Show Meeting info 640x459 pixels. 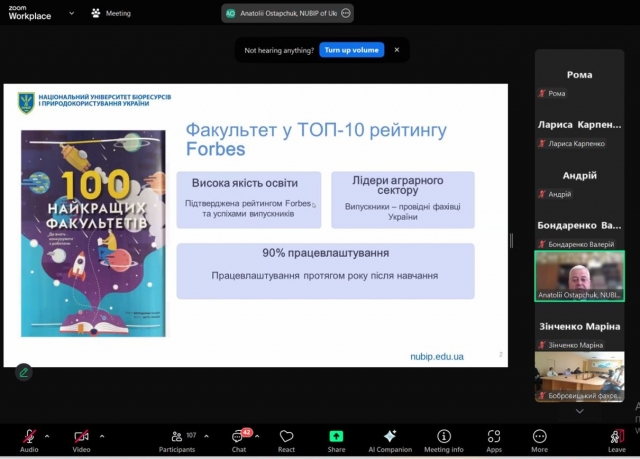click(444, 441)
